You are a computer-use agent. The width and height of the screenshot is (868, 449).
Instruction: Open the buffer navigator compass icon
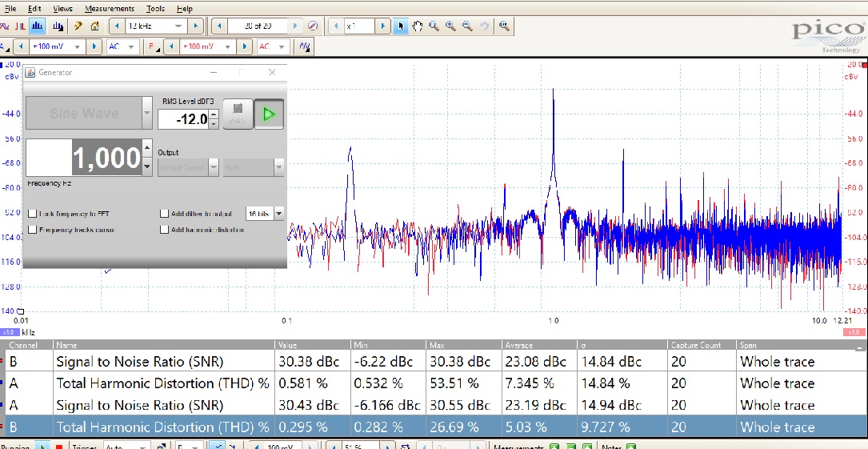coord(313,26)
